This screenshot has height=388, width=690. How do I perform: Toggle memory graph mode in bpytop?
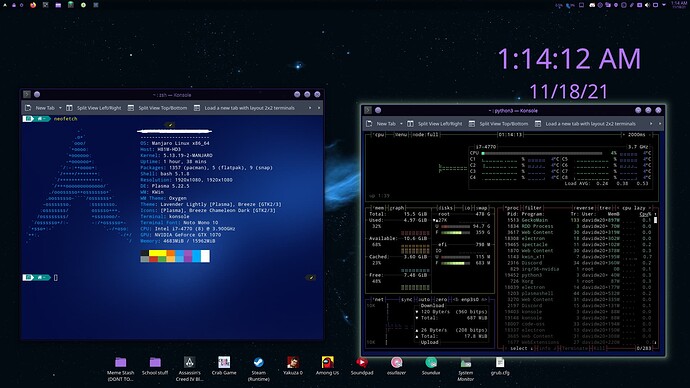[x=396, y=208]
